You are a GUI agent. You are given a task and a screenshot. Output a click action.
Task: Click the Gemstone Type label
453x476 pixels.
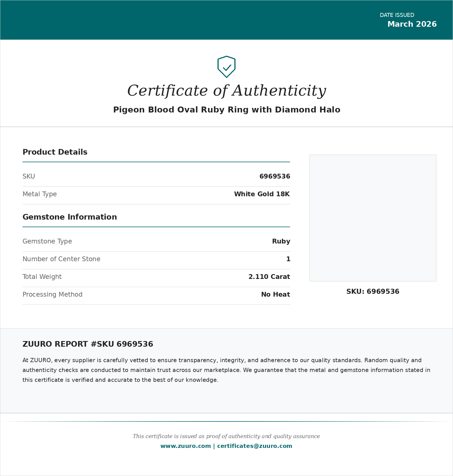pos(47,242)
